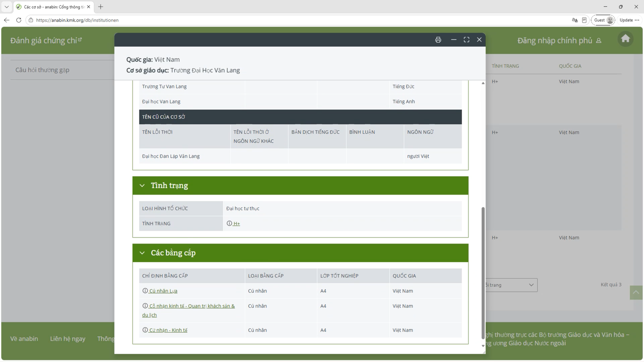This screenshot has width=644, height=362.
Task: Open Đánh giá chứng chỉ external link
Action: 46,40
